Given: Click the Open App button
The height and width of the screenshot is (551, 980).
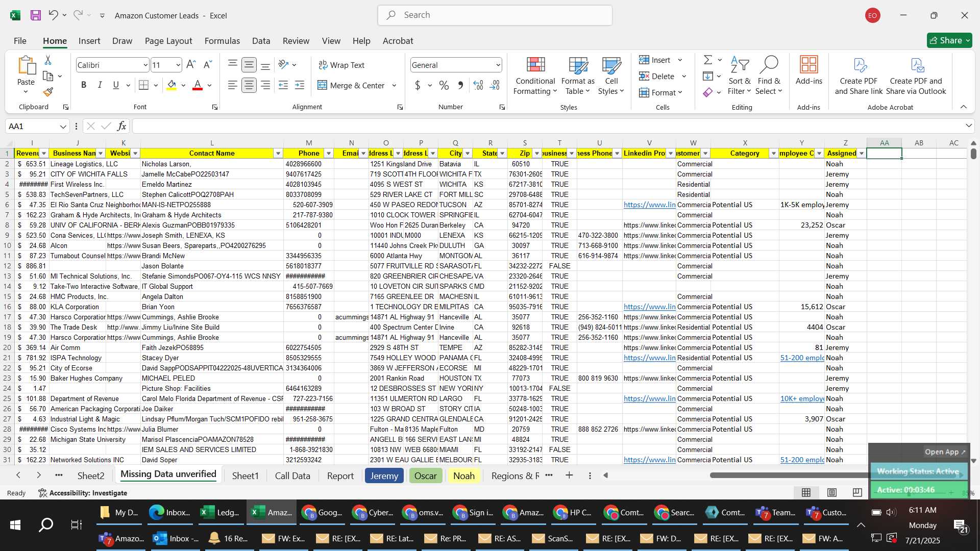Looking at the screenshot, I should tap(945, 452).
